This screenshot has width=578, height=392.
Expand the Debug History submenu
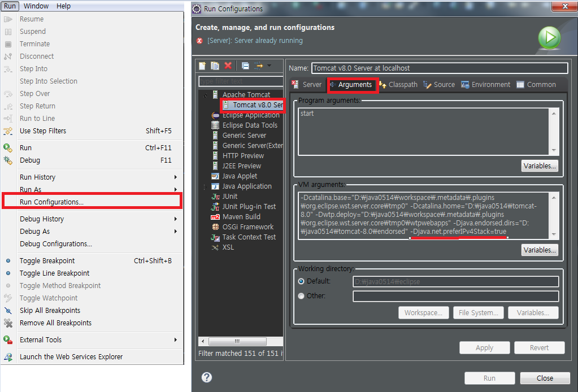click(176, 219)
